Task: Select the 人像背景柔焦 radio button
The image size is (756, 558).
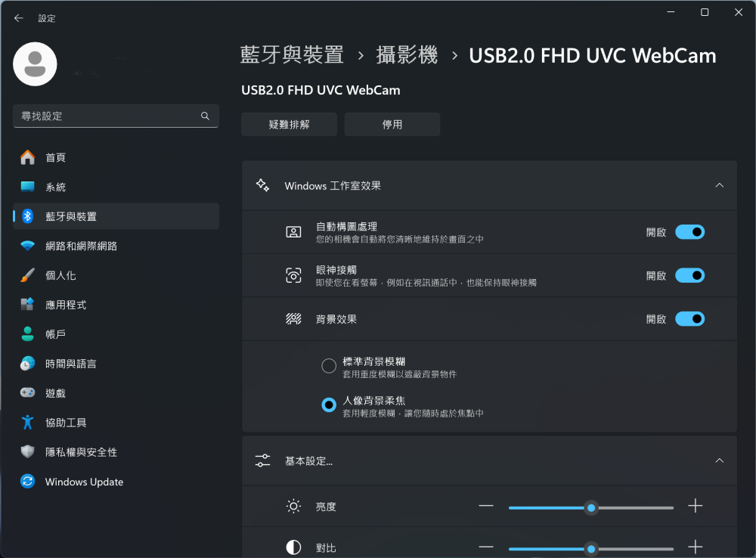Action: [329, 405]
